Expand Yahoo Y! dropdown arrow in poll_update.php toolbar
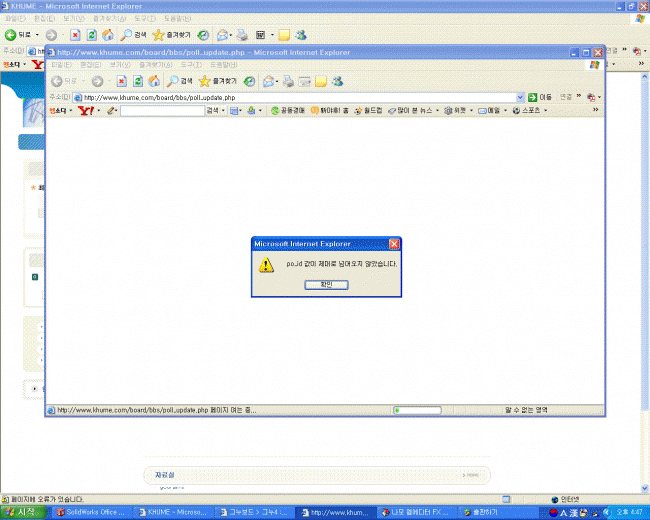 click(99, 111)
